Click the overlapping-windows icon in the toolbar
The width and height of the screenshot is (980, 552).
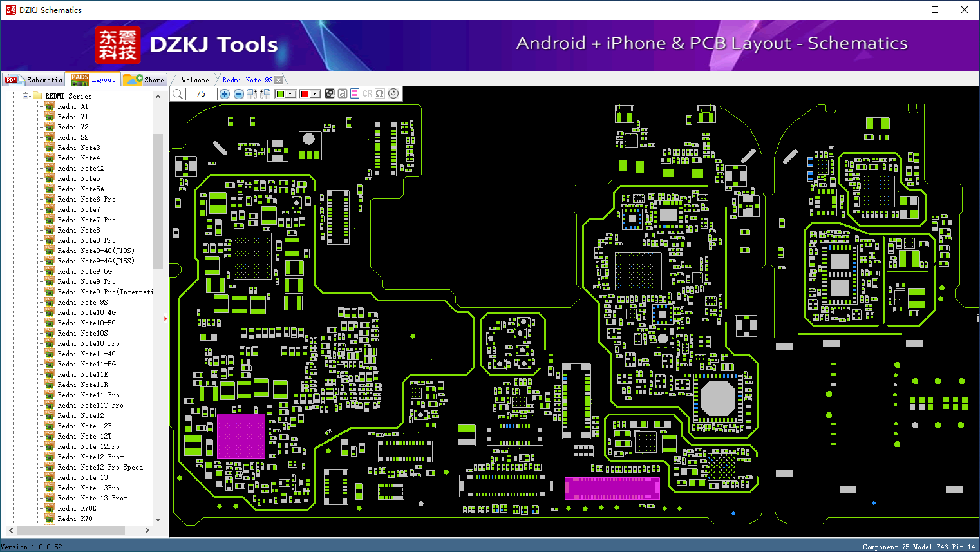330,93
